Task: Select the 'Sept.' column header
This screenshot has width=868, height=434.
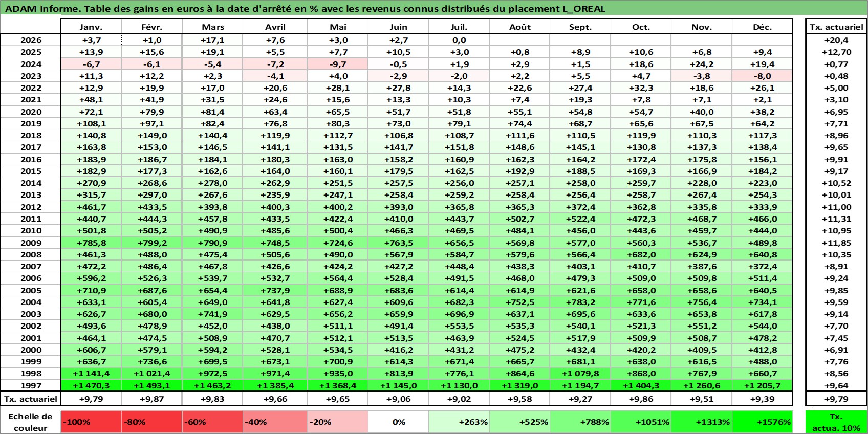Action: click(580, 27)
